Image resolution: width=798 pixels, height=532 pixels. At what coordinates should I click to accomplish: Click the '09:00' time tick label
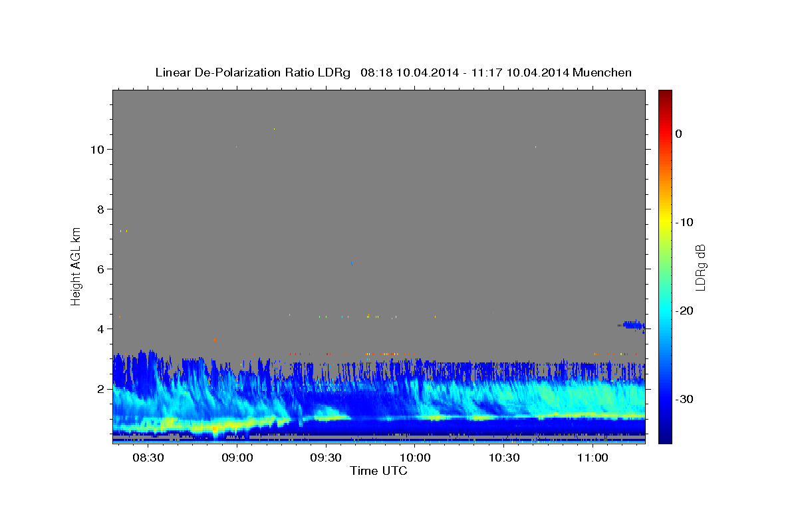[x=237, y=458]
